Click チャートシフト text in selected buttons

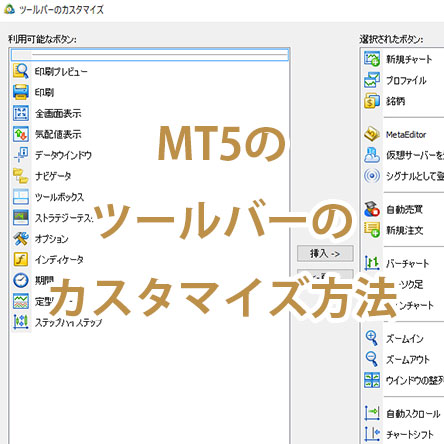pos(410,434)
